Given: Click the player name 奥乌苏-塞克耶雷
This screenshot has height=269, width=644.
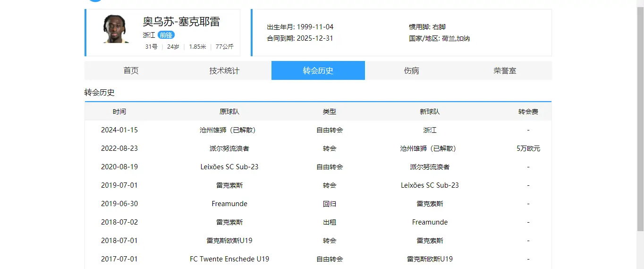Looking at the screenshot, I should (x=181, y=22).
